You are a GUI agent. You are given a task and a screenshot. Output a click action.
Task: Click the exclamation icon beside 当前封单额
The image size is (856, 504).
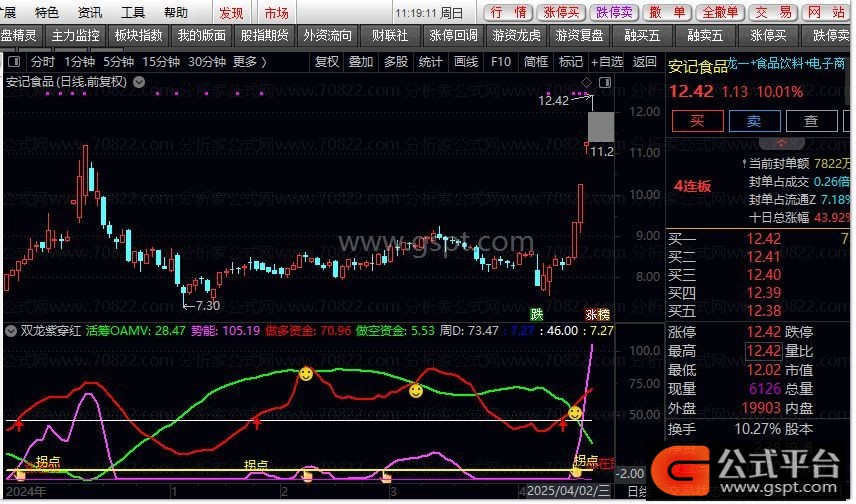[744, 163]
